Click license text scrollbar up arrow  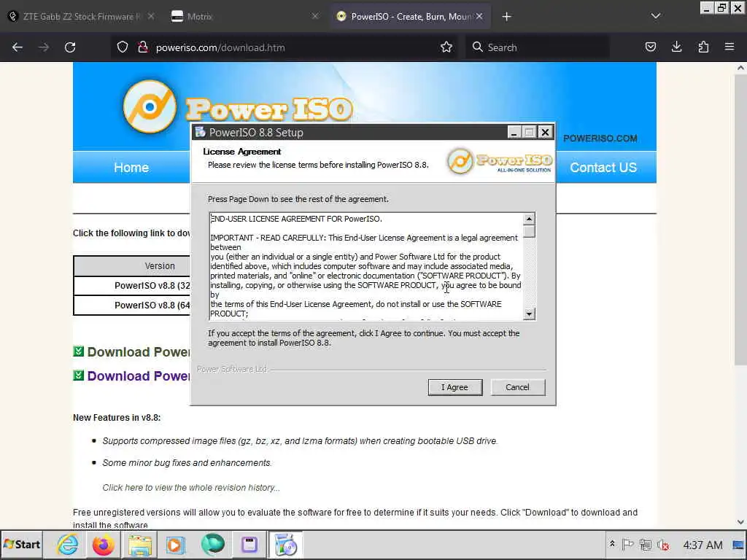(529, 219)
